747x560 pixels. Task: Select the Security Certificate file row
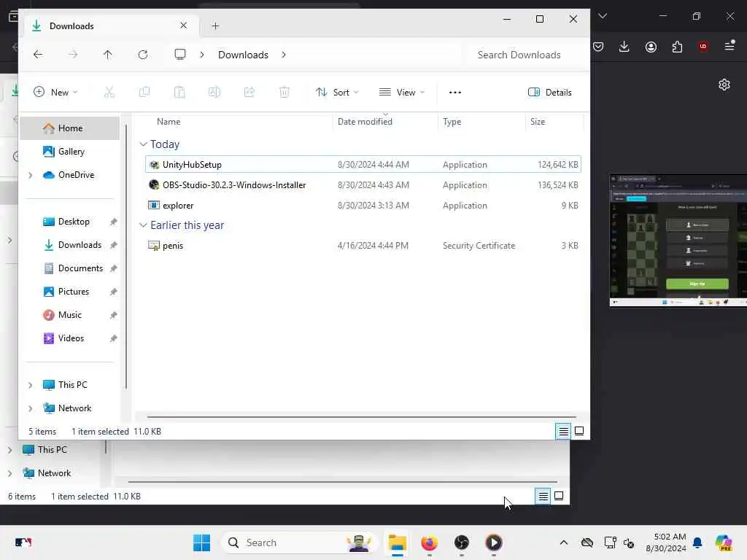point(363,246)
